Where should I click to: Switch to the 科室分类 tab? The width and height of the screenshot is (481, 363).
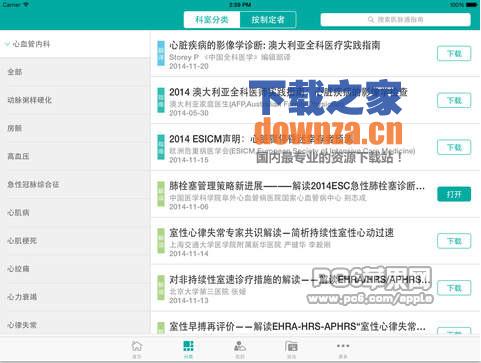[x=212, y=20]
